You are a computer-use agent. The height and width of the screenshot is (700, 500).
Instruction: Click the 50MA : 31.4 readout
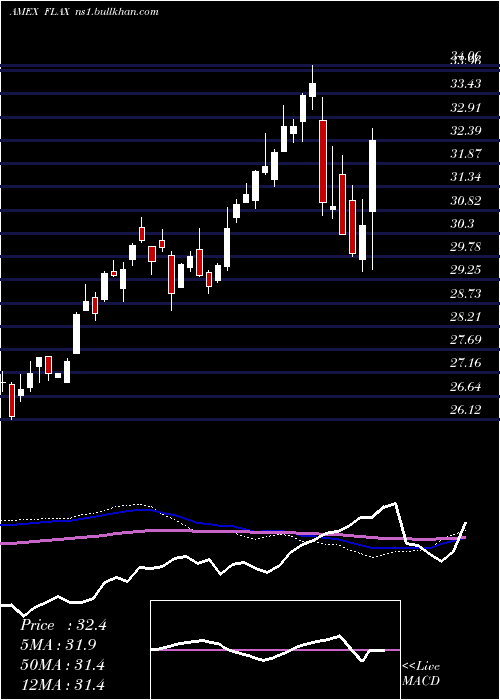click(62, 665)
